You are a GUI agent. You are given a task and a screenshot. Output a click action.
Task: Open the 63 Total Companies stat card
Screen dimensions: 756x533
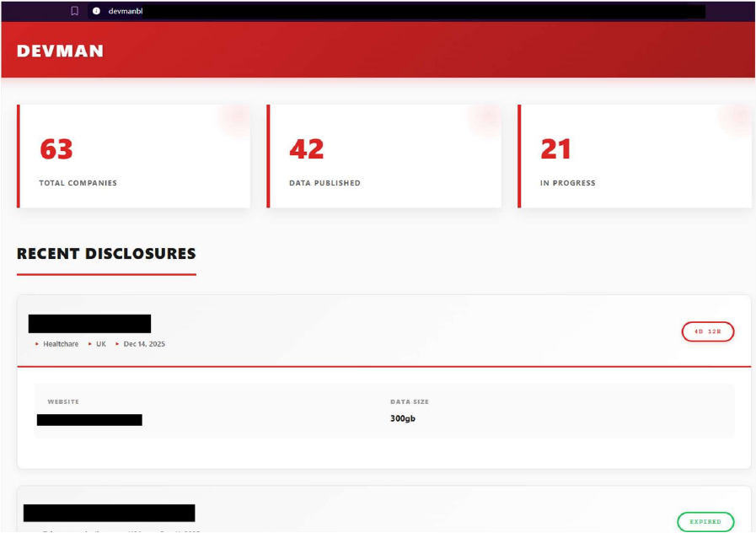[134, 156]
